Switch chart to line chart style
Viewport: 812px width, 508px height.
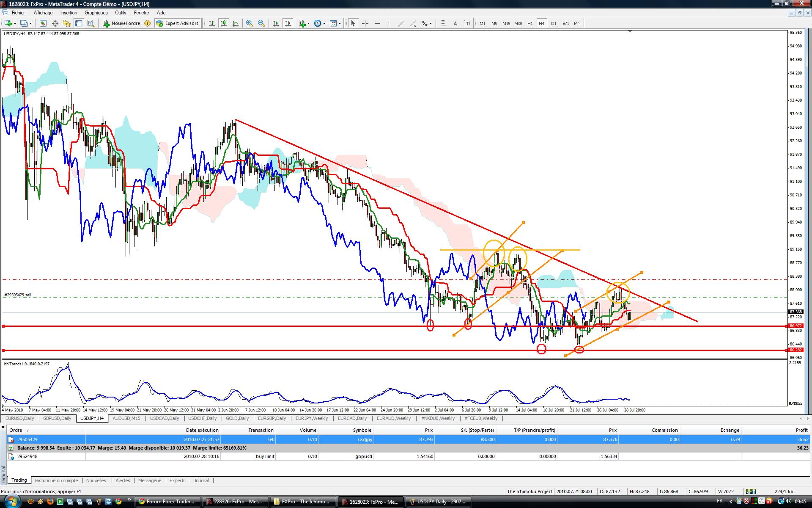point(236,23)
